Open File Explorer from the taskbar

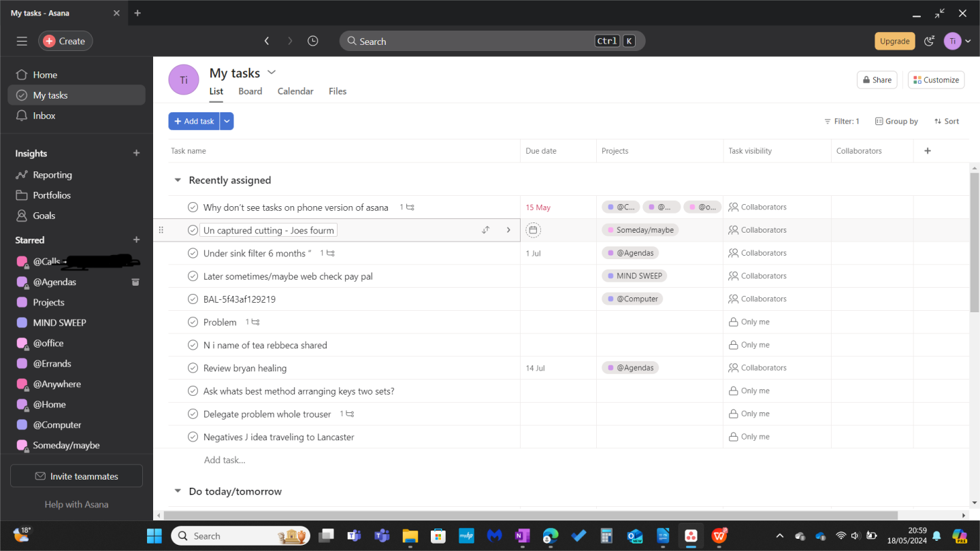click(x=410, y=535)
